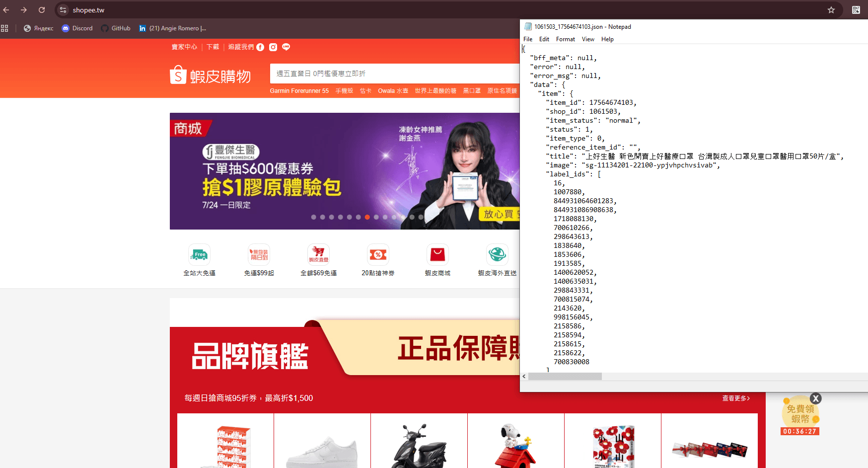Open the LinkedIn Angie Romero bookmark
This screenshot has width=868, height=468.
pos(172,28)
